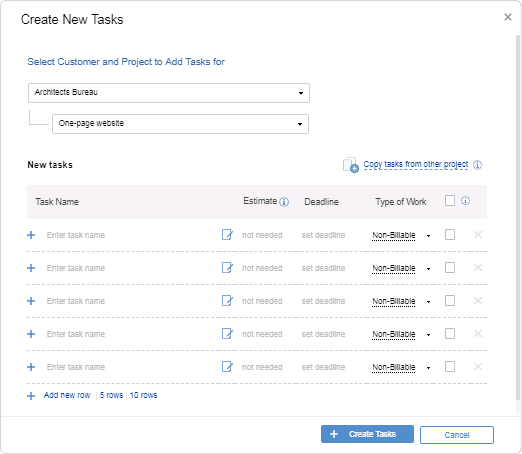Image resolution: width=522 pixels, height=454 pixels.
Task: Open the One-page website project dropdown
Action: [x=180, y=124]
